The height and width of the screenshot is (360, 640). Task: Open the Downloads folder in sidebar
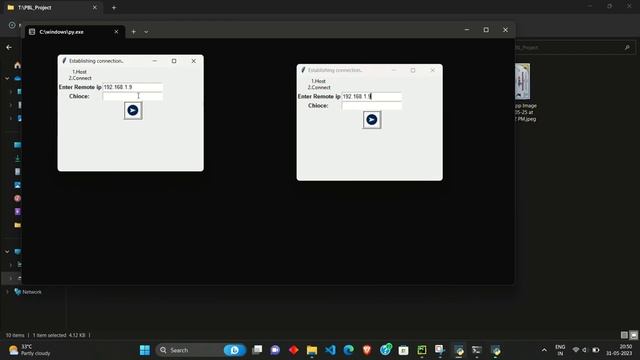[x=18, y=158]
